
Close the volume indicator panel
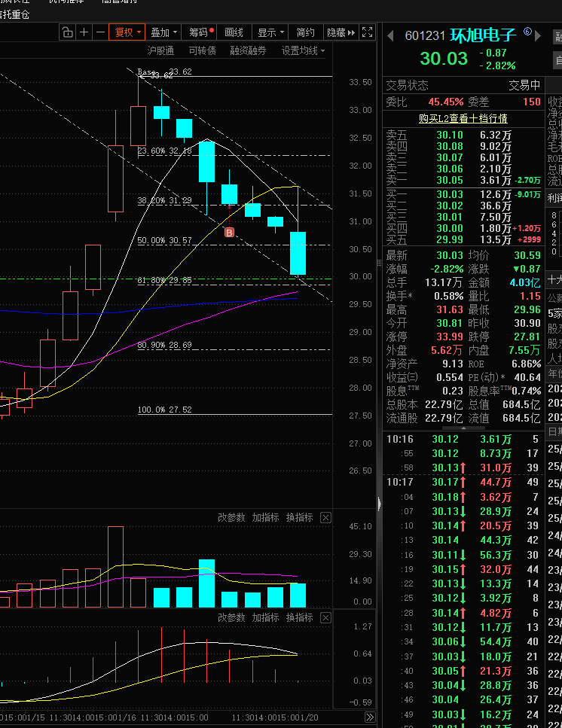click(326, 518)
